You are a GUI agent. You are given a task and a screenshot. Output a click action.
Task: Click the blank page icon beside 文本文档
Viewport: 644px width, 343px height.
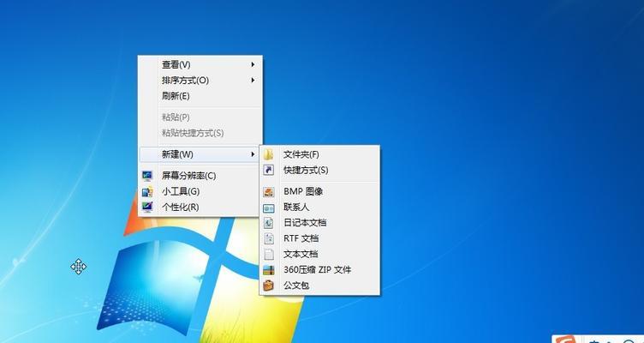pyautogui.click(x=269, y=254)
